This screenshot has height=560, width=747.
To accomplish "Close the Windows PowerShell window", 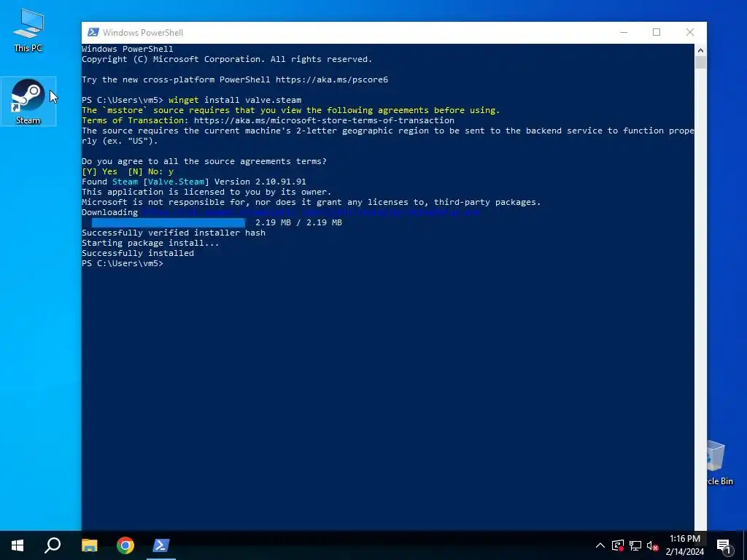I will tap(690, 32).
